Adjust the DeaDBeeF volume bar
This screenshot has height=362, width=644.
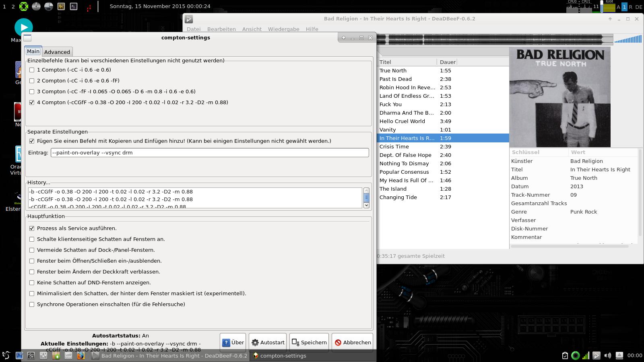628,39
